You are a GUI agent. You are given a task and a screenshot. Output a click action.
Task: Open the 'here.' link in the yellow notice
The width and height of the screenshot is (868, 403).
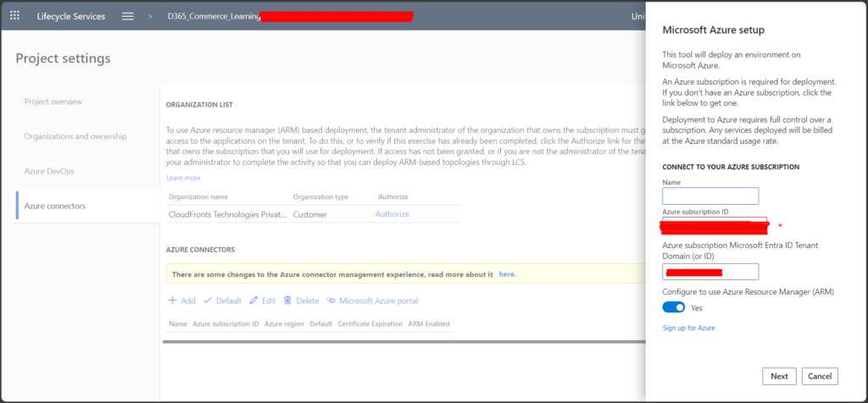(507, 274)
